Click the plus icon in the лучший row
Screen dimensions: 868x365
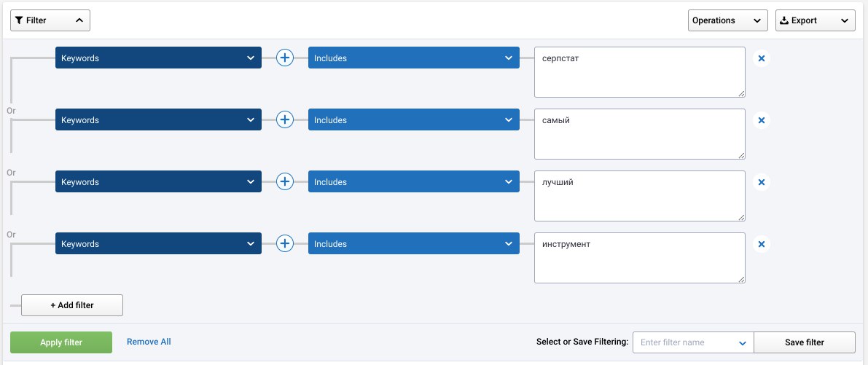tap(284, 181)
